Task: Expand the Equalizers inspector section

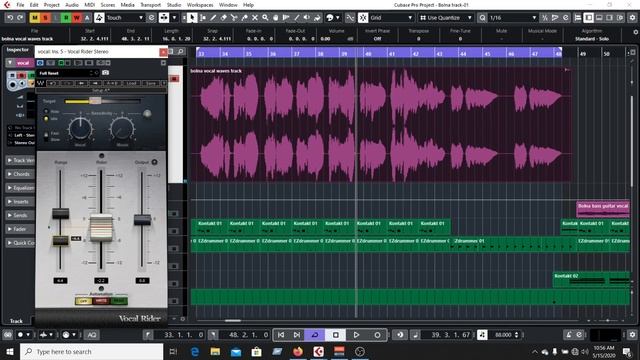Action: pos(20,188)
